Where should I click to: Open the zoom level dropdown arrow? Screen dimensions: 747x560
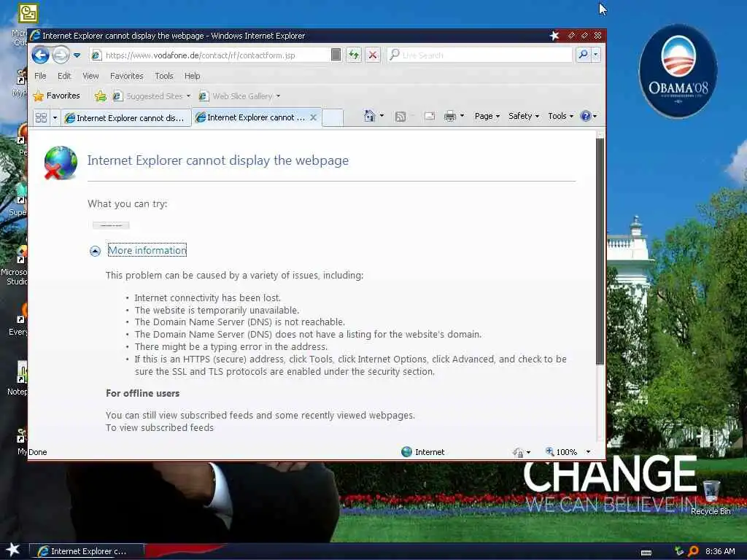click(x=589, y=452)
